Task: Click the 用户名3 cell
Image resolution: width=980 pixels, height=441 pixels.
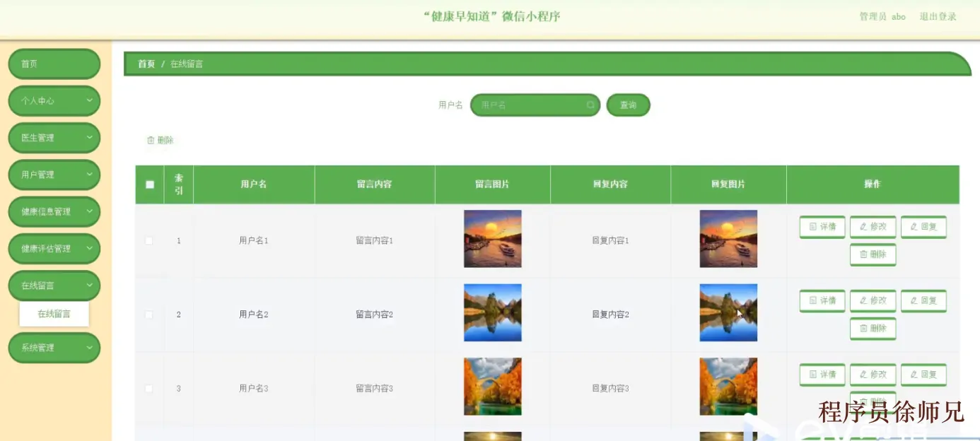Action: point(254,389)
